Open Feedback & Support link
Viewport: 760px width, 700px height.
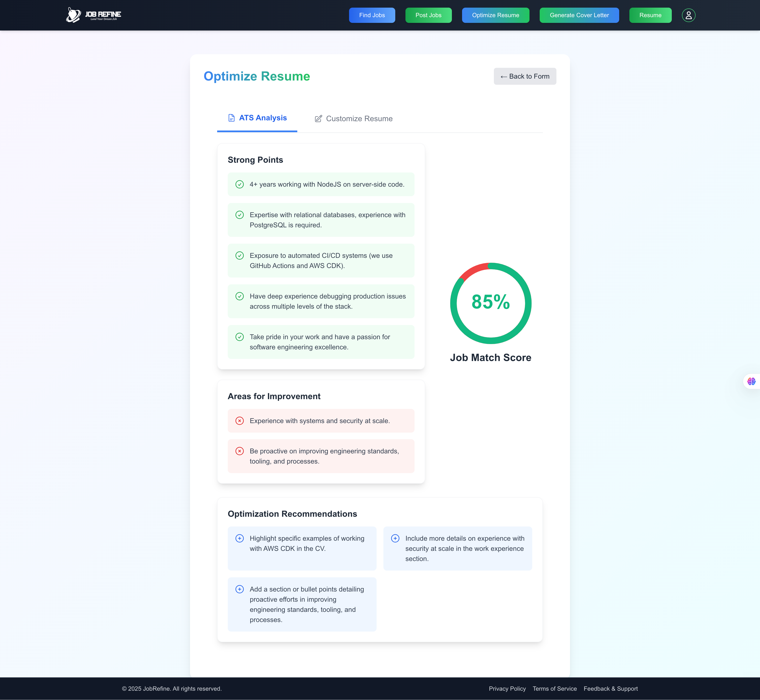610,689
